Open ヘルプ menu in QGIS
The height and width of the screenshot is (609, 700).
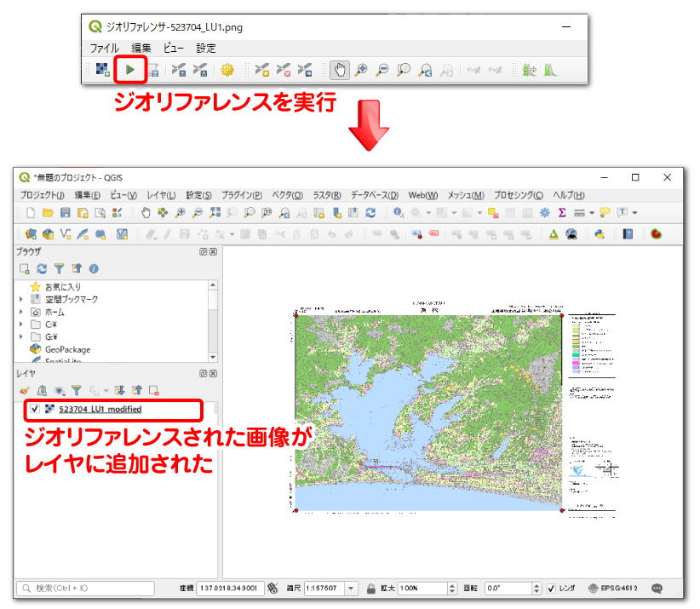coord(568,195)
